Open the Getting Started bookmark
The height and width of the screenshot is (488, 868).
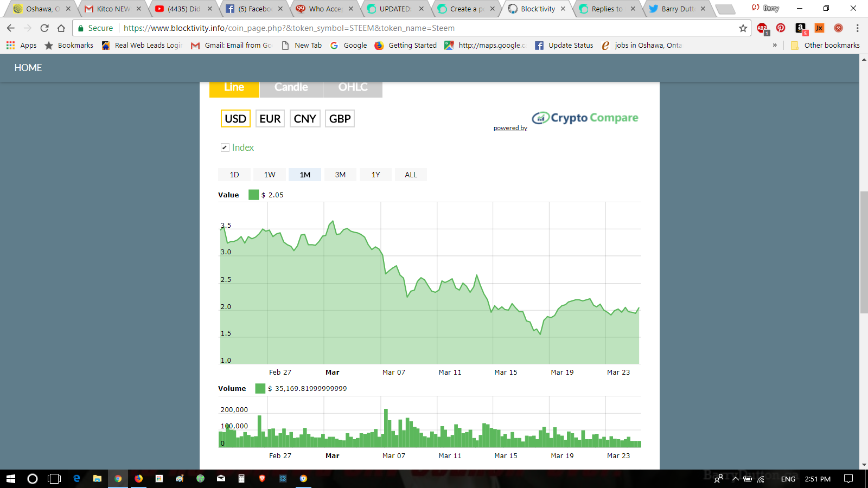pos(406,46)
